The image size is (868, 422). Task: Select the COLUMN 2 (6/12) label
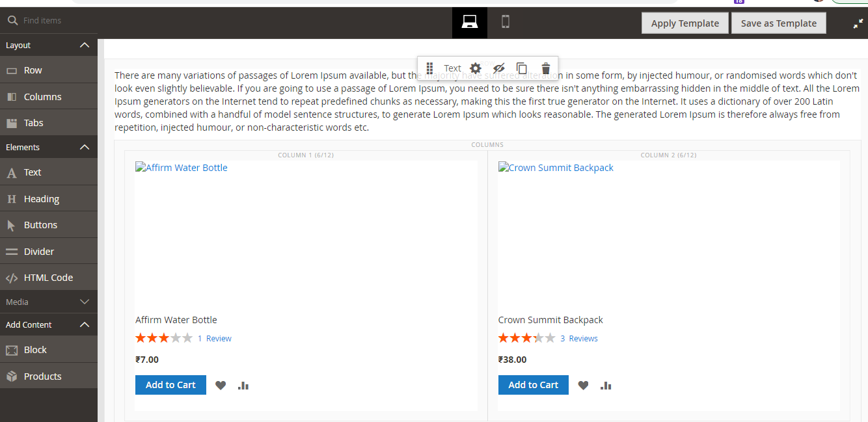coord(668,155)
